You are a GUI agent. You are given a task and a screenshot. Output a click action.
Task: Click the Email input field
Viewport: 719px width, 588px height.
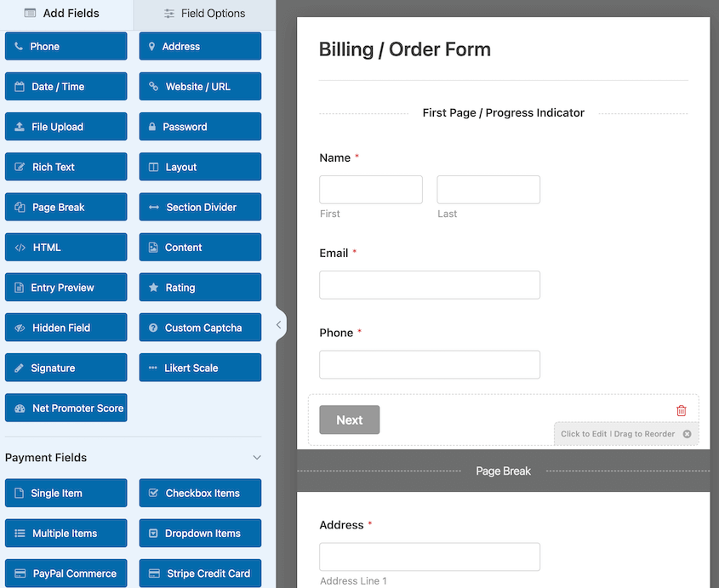[429, 284]
